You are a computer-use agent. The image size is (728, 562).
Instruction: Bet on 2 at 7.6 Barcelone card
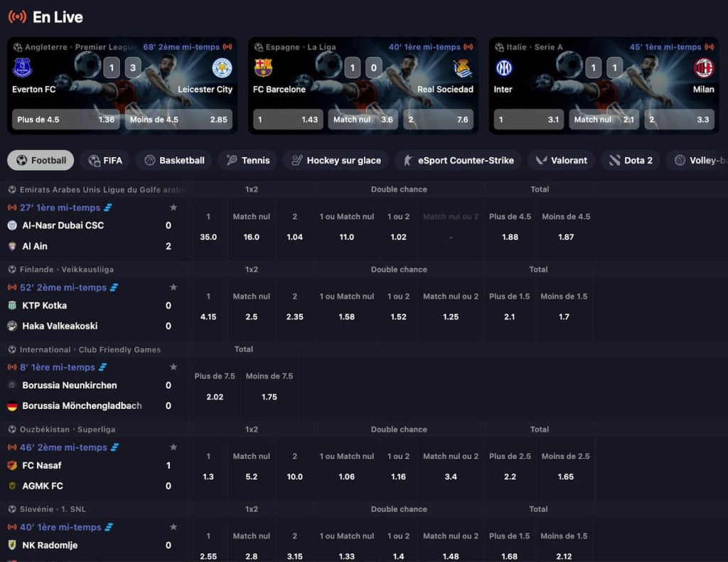coord(438,120)
